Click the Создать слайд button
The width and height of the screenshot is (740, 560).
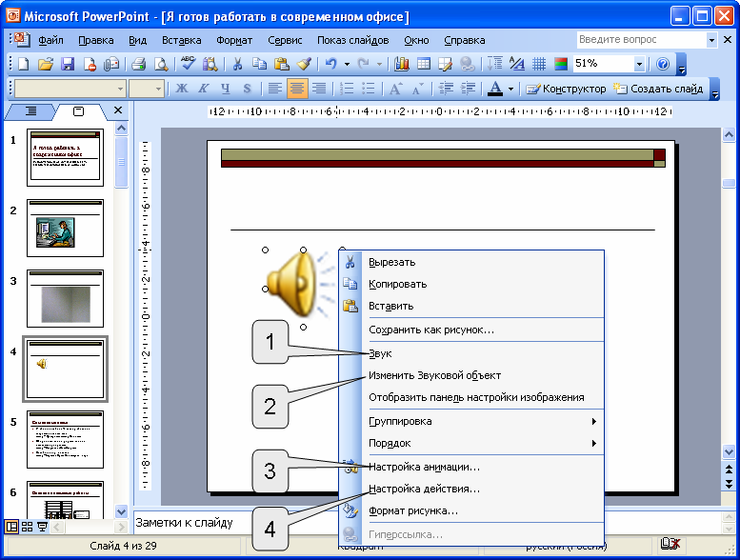point(658,89)
